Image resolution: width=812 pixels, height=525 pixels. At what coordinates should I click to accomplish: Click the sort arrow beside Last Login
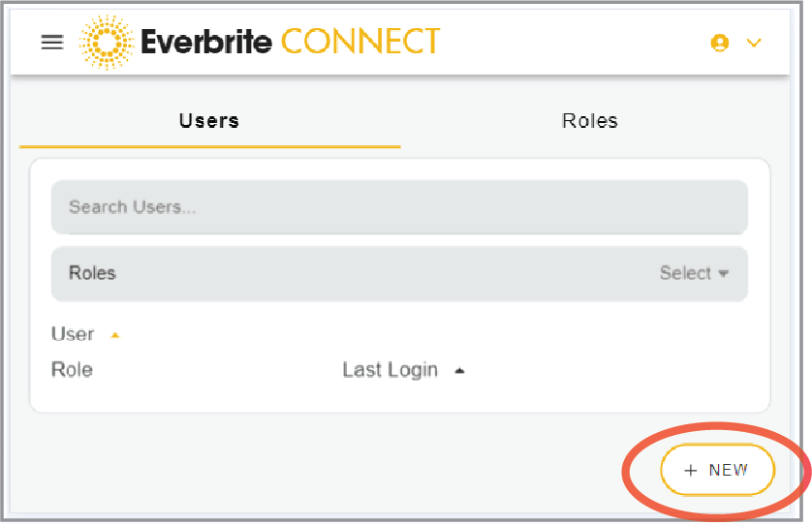pos(459,370)
